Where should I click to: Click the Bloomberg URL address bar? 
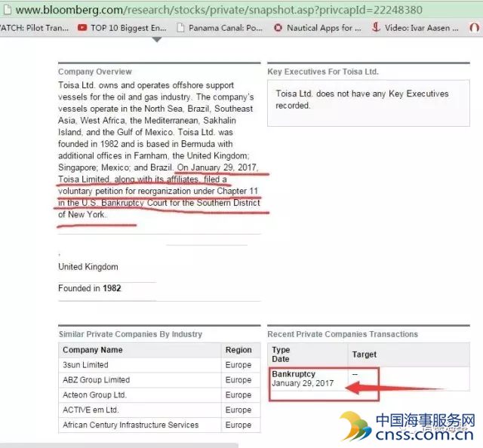pos(219,10)
